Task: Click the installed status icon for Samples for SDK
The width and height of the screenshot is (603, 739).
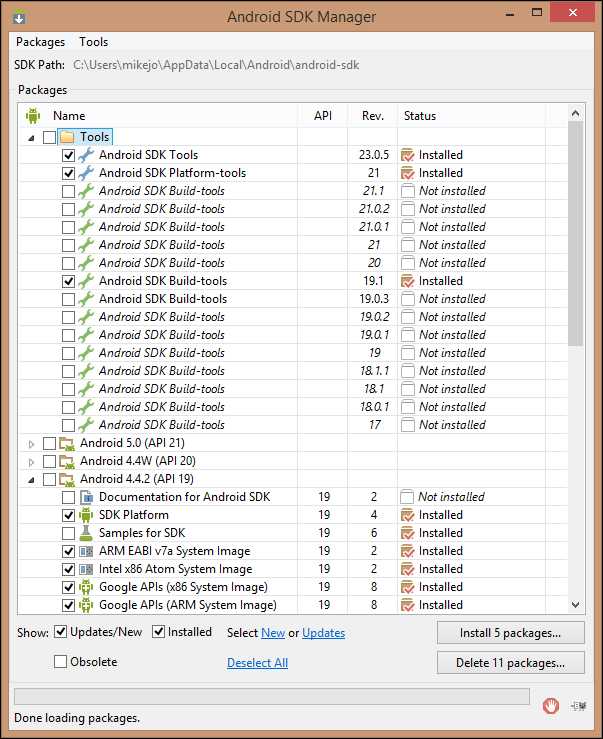Action: [407, 533]
